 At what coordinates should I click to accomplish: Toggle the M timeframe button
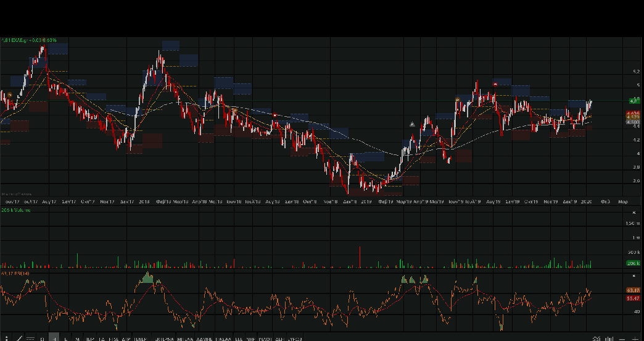point(77,339)
